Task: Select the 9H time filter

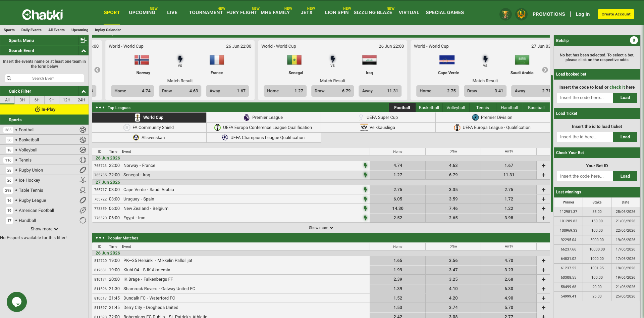Action: point(52,100)
